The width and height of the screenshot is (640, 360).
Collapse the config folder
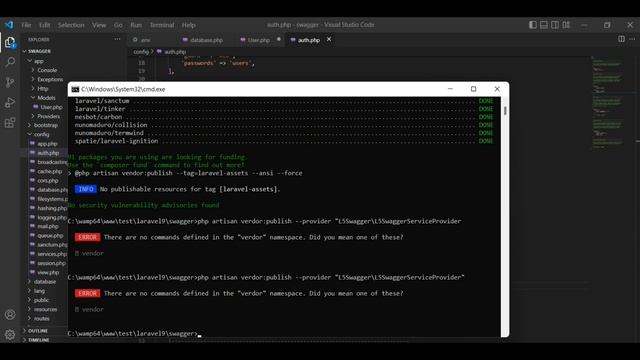(41, 134)
